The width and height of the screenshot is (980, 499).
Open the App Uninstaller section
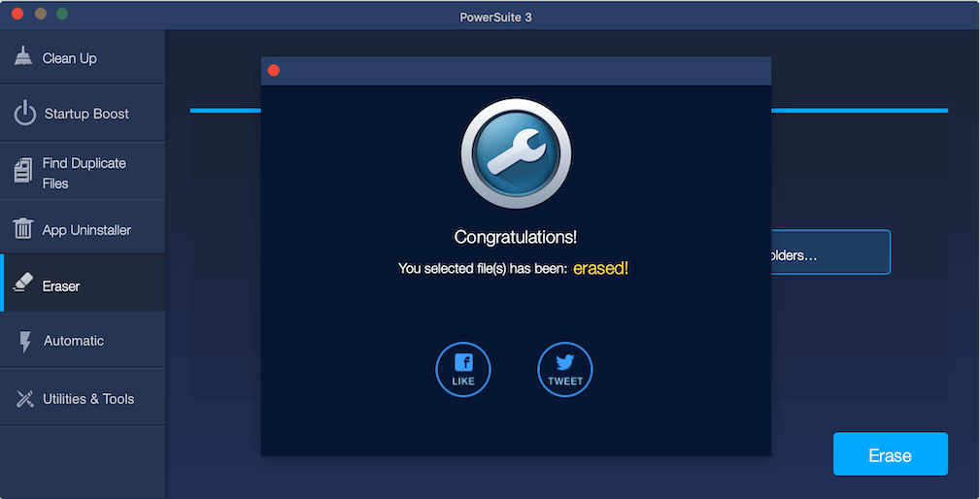click(x=83, y=228)
